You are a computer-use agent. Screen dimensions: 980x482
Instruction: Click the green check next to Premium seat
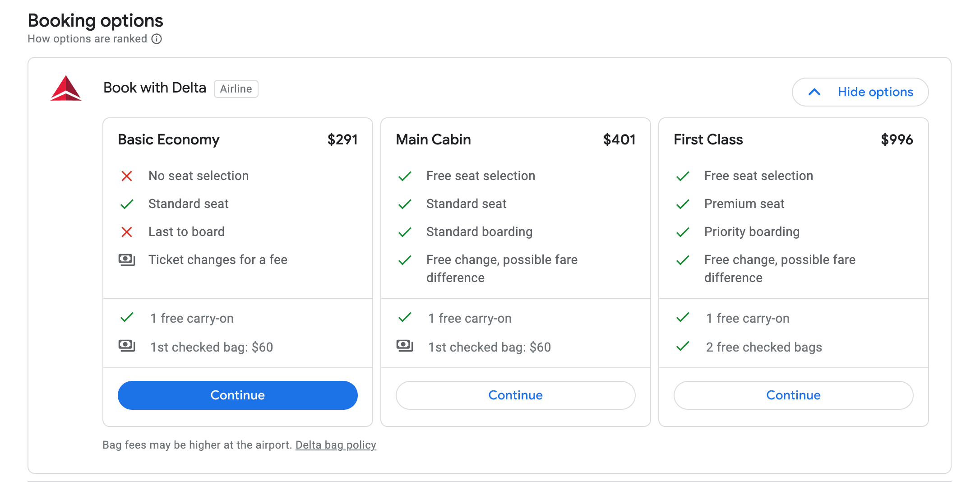pyautogui.click(x=683, y=204)
